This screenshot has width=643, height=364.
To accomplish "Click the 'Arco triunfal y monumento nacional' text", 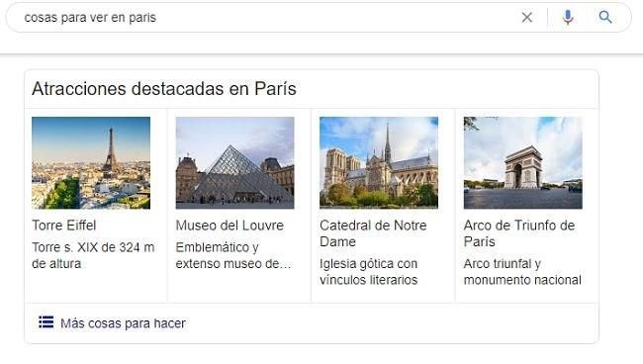I will (522, 271).
